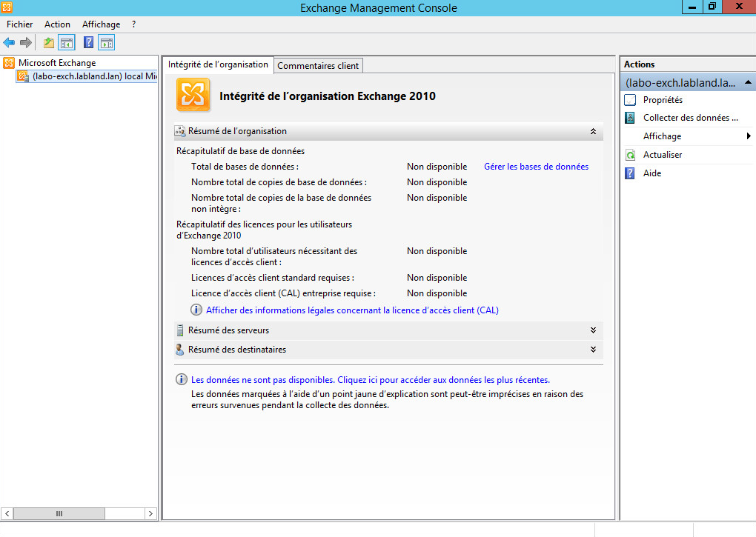Expand the Résumé des destinataires section
Image resolution: width=756 pixels, height=537 pixels.
592,350
